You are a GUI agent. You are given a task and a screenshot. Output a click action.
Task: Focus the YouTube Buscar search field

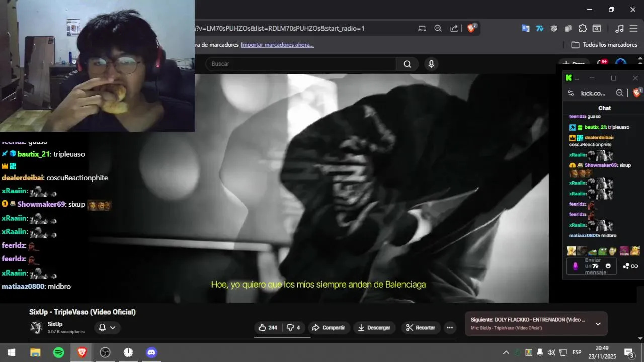click(x=301, y=64)
